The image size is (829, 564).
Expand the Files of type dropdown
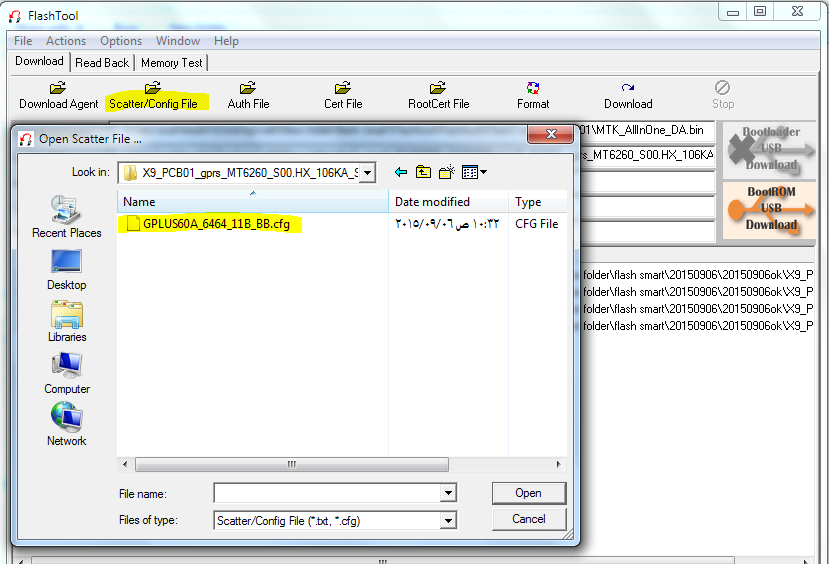[x=448, y=521]
